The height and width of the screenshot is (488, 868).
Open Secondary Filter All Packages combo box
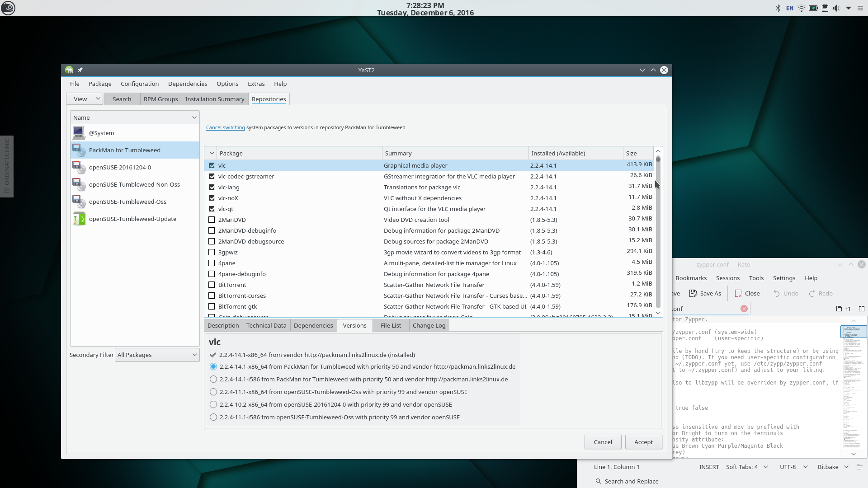click(157, 355)
